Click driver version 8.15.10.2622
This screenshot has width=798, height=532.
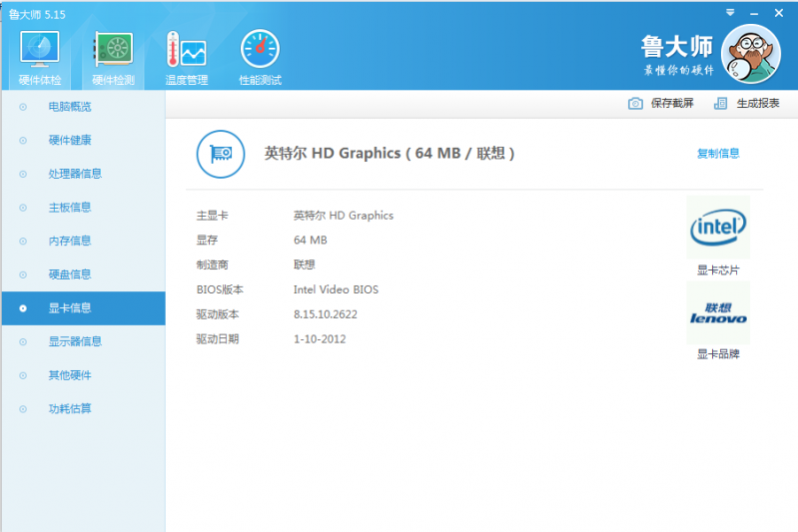pos(326,314)
